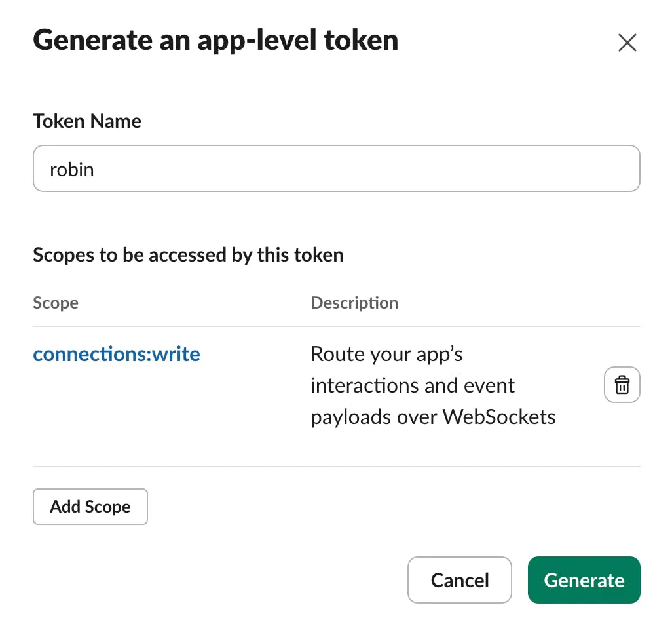Click the scope description mentioning WebSockets
The width and height of the screenshot is (672, 620).
click(433, 385)
